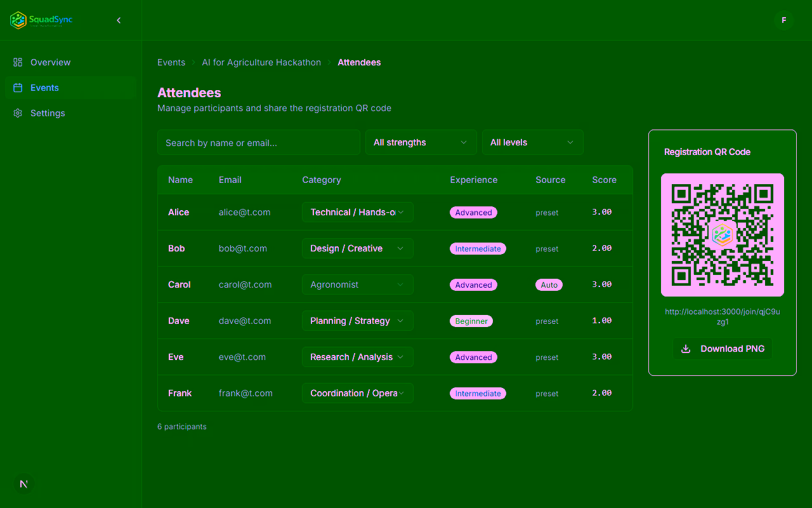Change Dave's Planning / Strategy category

tap(358, 321)
